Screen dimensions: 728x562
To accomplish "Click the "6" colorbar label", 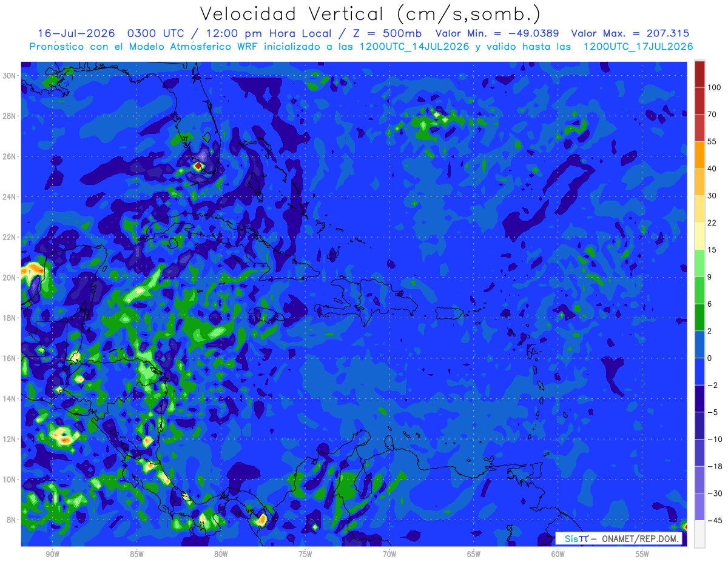I will click(x=710, y=304).
